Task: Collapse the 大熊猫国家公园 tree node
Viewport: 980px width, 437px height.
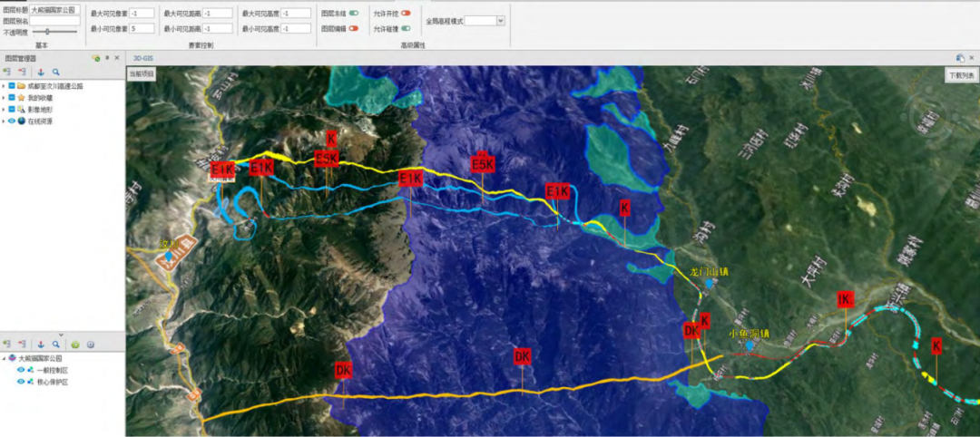Action: 4,358
